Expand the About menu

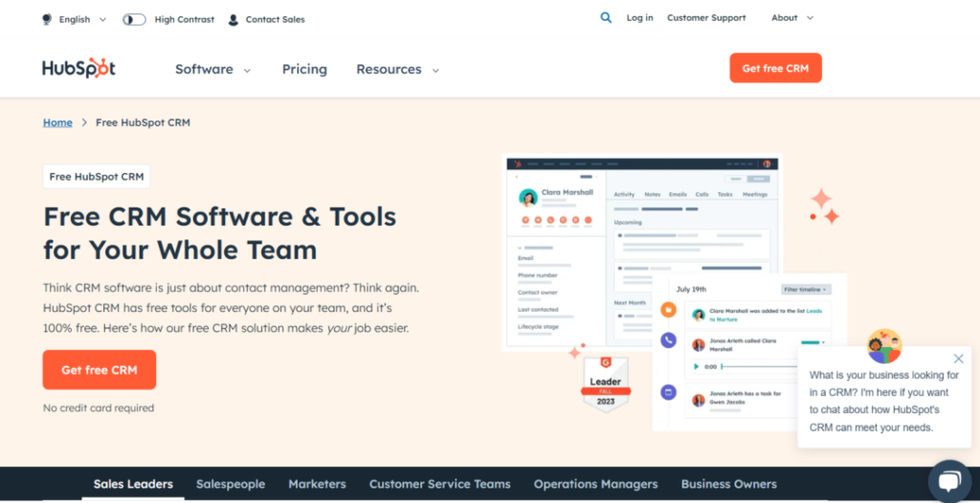pyautogui.click(x=791, y=18)
